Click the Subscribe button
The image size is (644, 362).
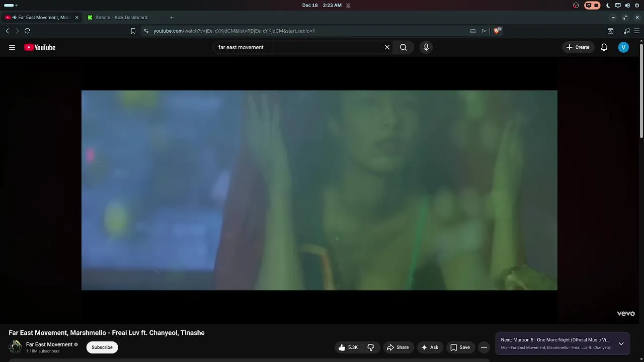(102, 347)
